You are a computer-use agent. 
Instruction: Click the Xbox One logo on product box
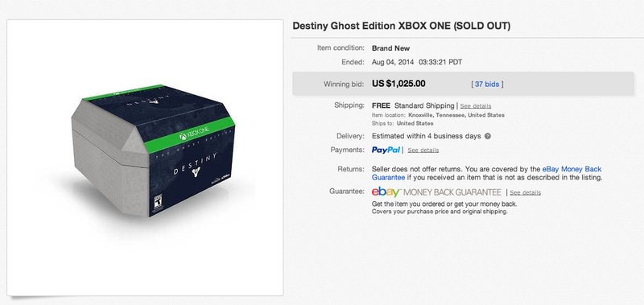(194, 134)
